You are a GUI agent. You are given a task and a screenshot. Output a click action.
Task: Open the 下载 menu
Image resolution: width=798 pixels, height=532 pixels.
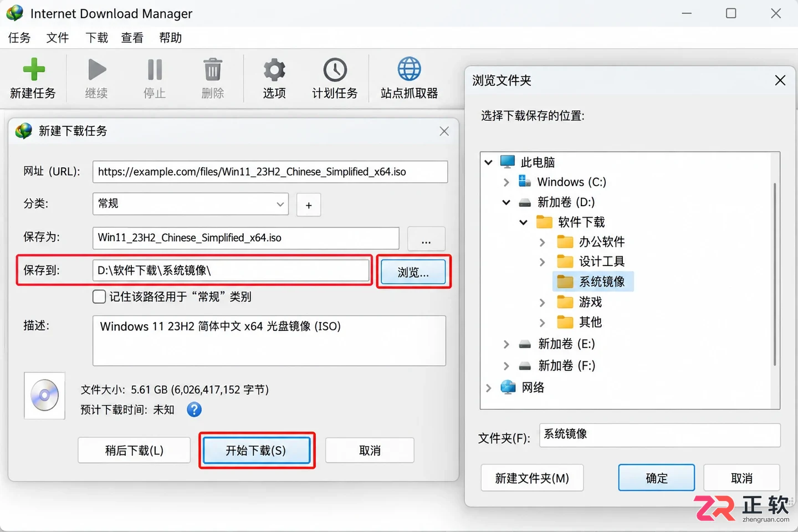click(97, 38)
